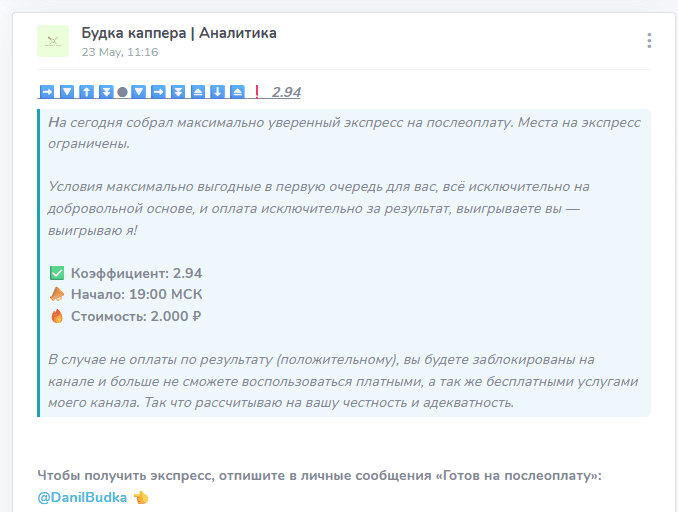Click the red exclamation mark emoji
The width and height of the screenshot is (678, 512).
pos(257,92)
